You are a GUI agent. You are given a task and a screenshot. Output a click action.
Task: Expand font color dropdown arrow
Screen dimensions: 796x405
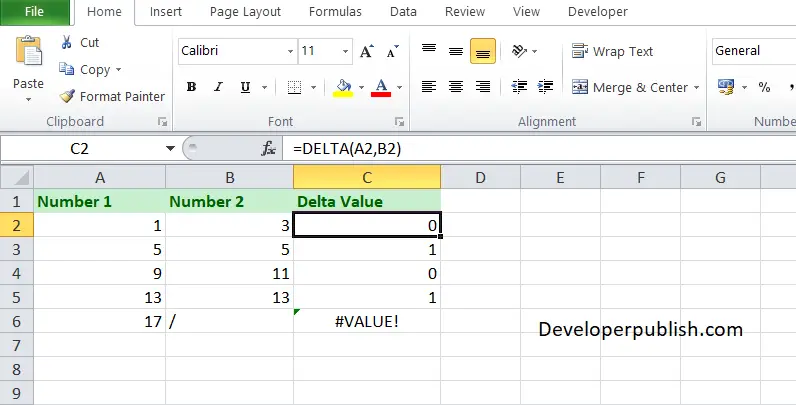click(x=400, y=88)
